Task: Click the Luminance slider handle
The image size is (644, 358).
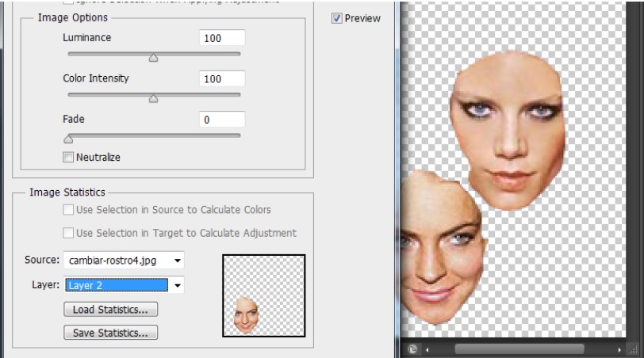Action: [x=154, y=57]
